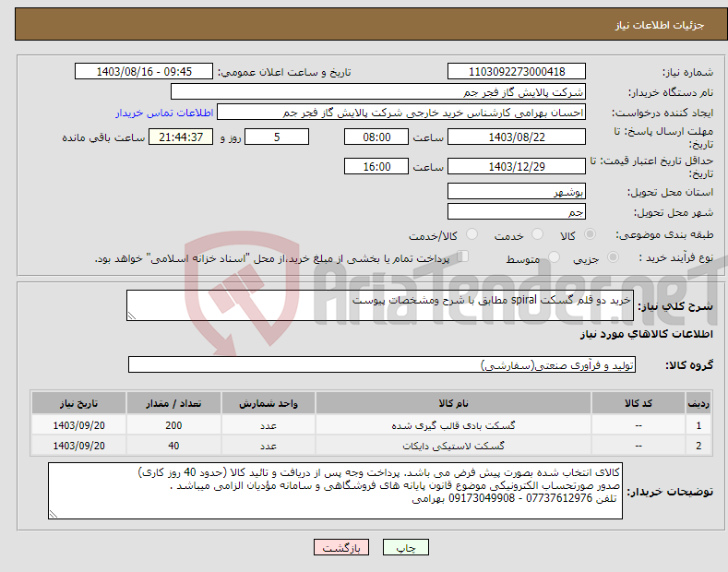728x572 pixels.
Task: Click the price validity date 1403/12/29
Action: point(517,166)
